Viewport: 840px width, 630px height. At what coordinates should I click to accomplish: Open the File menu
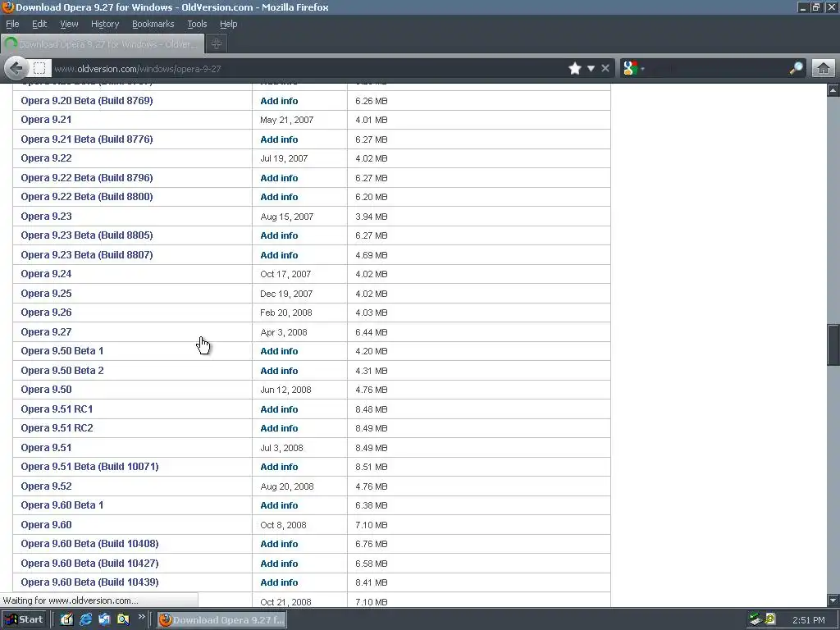pyautogui.click(x=12, y=24)
